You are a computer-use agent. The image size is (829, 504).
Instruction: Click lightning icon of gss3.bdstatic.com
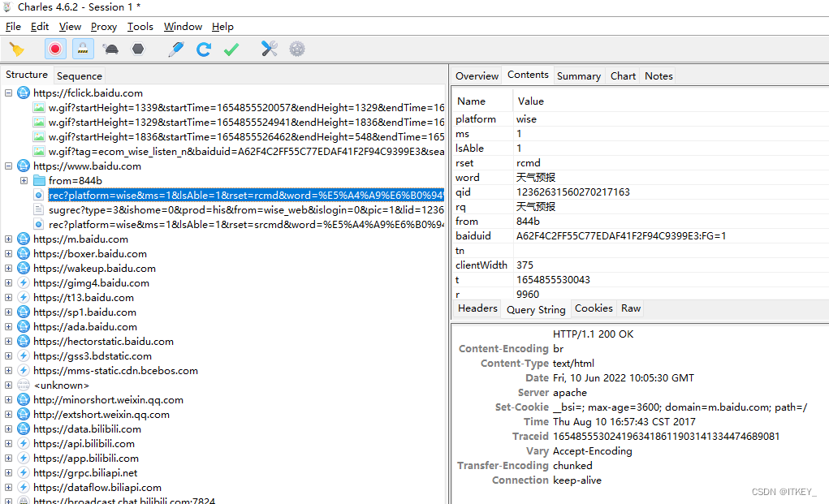(24, 356)
